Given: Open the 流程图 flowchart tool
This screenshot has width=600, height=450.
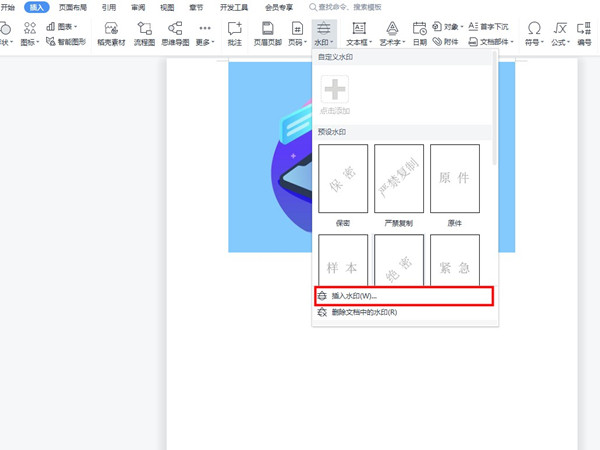Looking at the screenshot, I should [144, 33].
